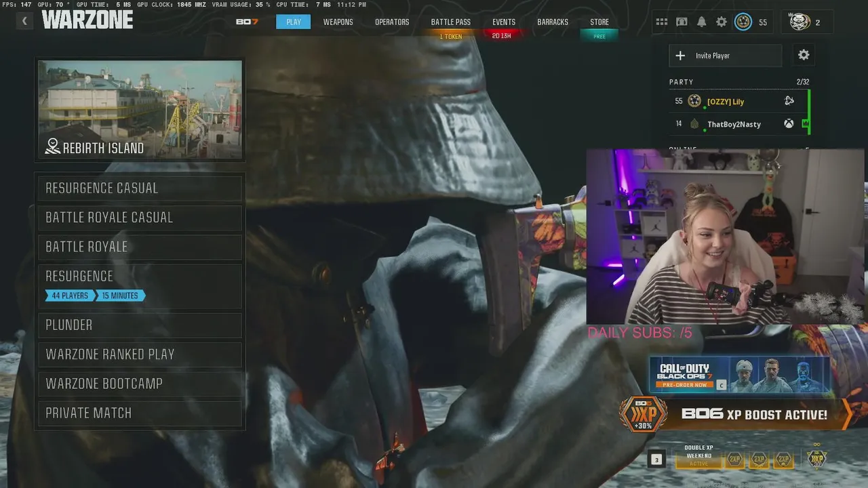Open the Store tab
868x488 pixels.
[x=599, y=22]
